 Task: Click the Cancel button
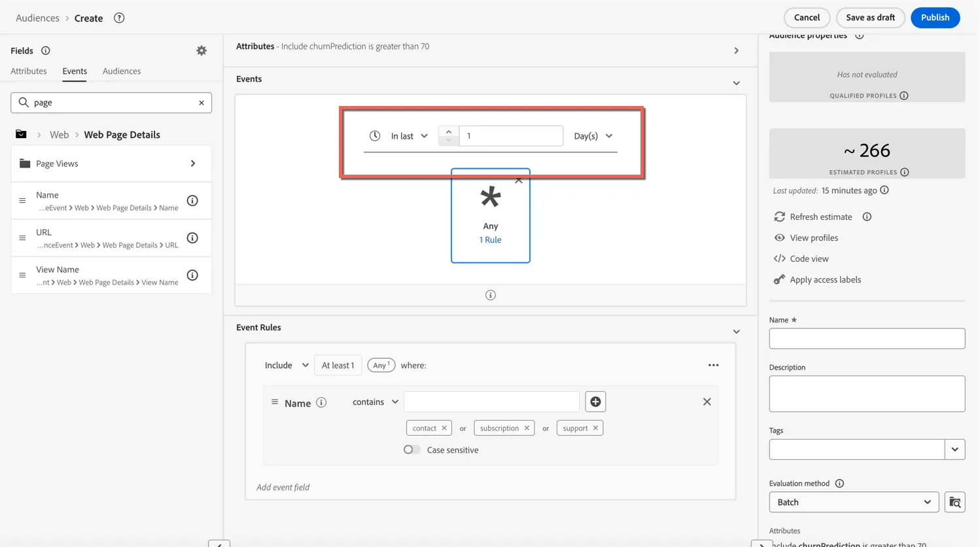[x=807, y=18]
